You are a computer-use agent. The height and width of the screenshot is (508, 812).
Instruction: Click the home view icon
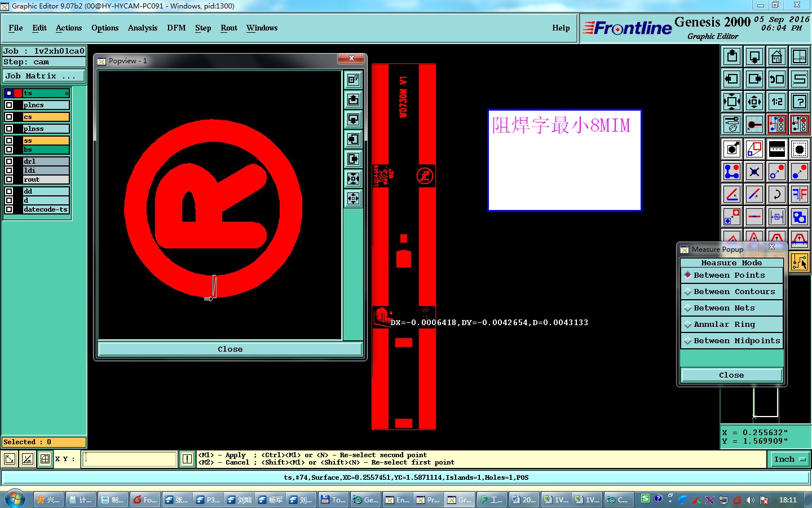point(777,56)
